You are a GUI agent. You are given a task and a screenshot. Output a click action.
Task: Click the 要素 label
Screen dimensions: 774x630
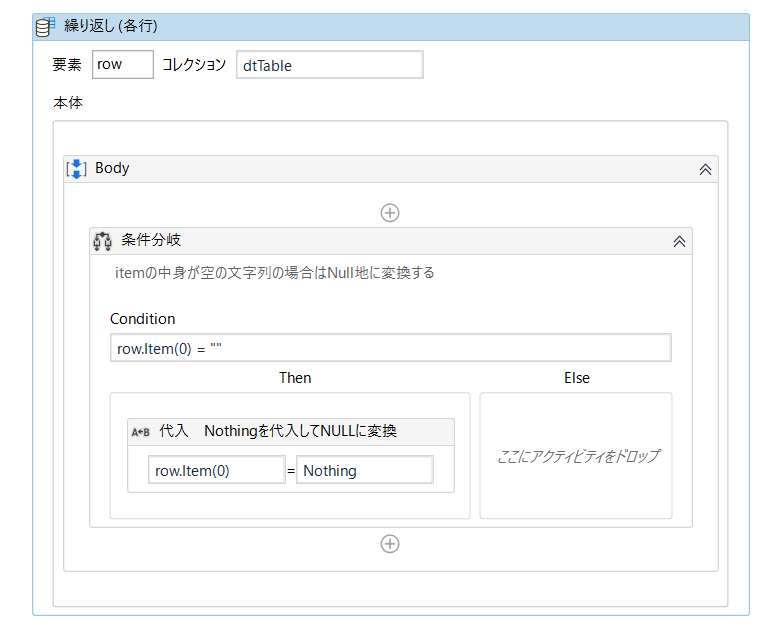pos(67,65)
